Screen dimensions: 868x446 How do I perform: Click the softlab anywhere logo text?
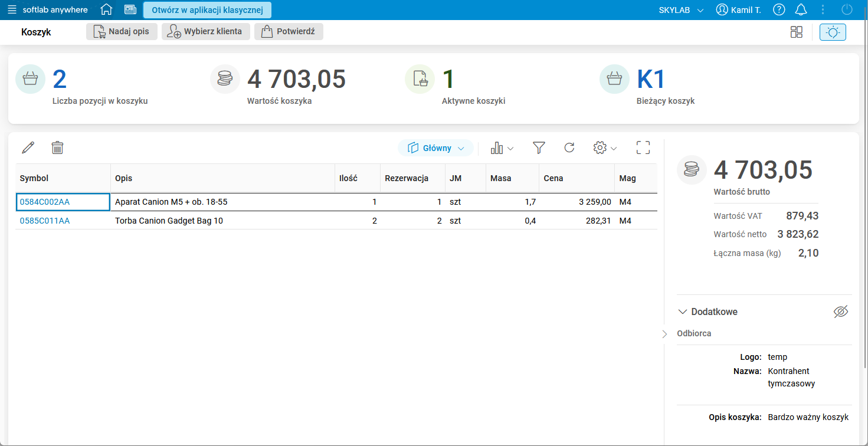coord(55,10)
